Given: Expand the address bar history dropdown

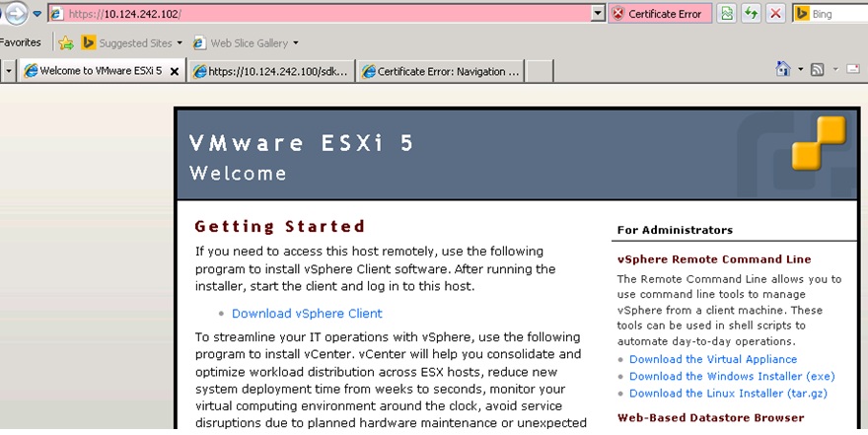Looking at the screenshot, I should pyautogui.click(x=598, y=14).
